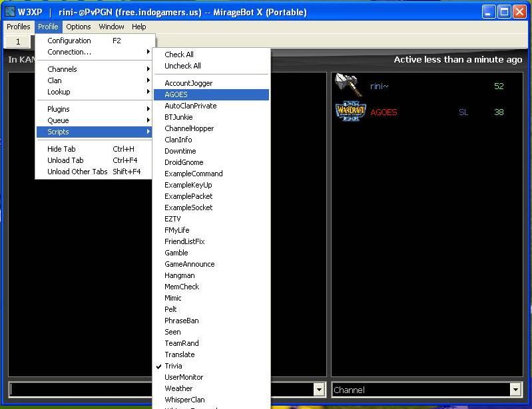Enable the Mimic script
Viewport: 532px width, 409px height.
(211, 298)
